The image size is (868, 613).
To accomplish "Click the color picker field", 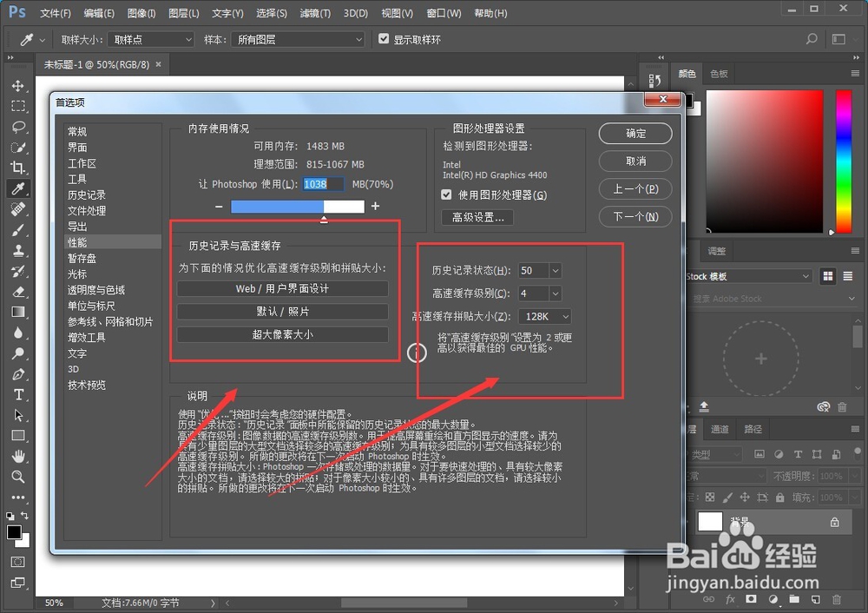I will tap(765, 161).
